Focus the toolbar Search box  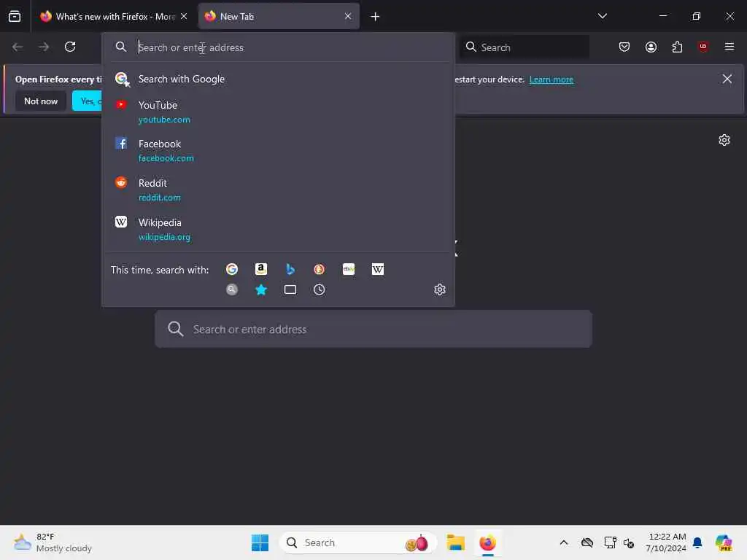click(x=524, y=47)
